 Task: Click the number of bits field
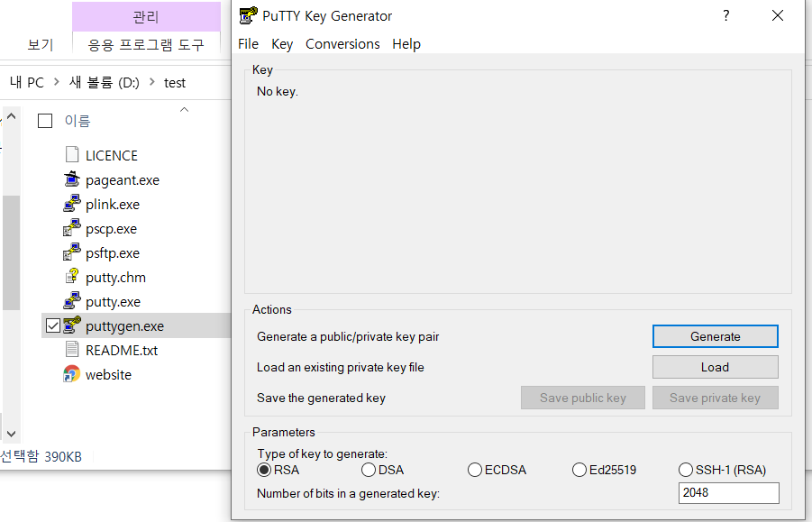(x=728, y=493)
